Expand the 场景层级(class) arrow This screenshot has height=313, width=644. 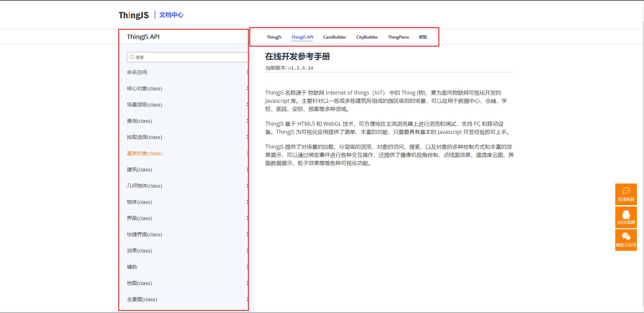click(247, 104)
